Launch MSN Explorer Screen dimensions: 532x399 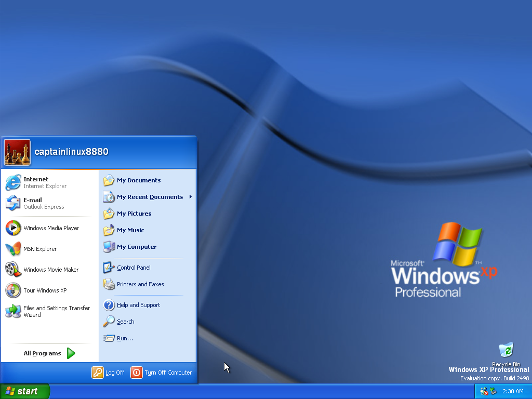tap(40, 249)
